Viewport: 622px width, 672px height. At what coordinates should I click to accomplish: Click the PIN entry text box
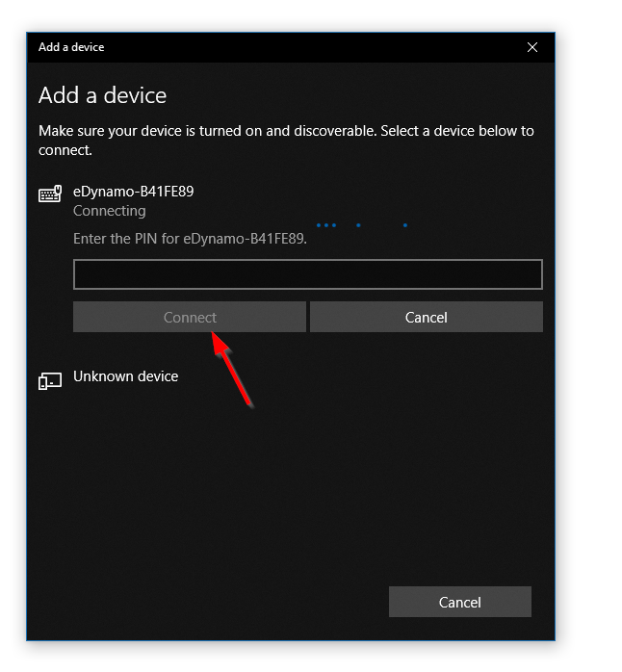click(x=307, y=274)
